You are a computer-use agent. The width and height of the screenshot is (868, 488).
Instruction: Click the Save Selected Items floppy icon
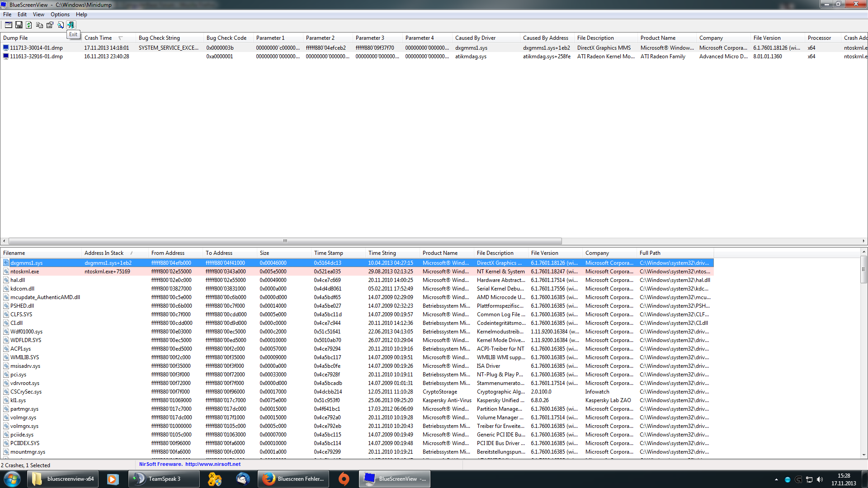point(19,25)
